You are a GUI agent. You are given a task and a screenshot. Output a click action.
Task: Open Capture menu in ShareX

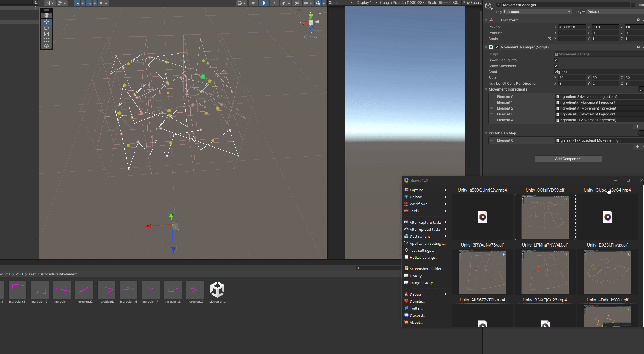pyautogui.click(x=416, y=190)
